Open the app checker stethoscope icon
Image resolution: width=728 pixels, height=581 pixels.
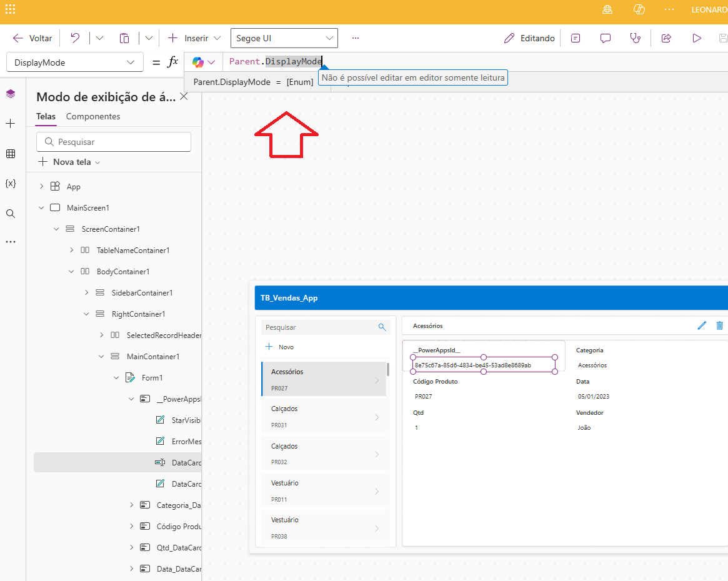click(x=635, y=38)
